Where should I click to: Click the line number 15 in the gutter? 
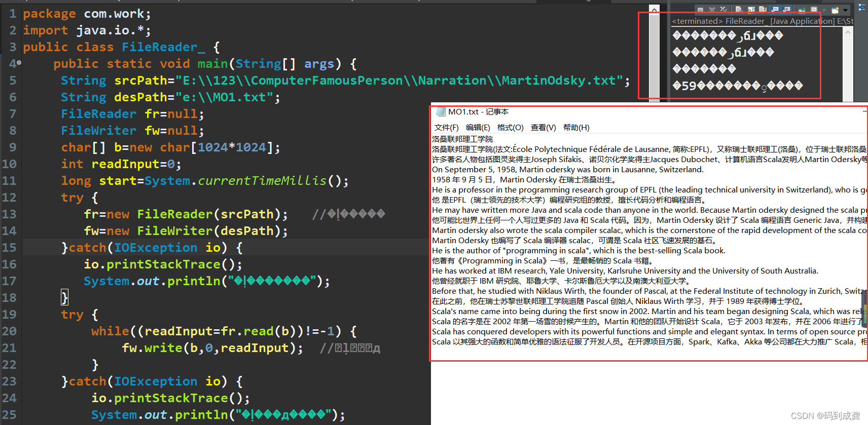click(x=9, y=248)
